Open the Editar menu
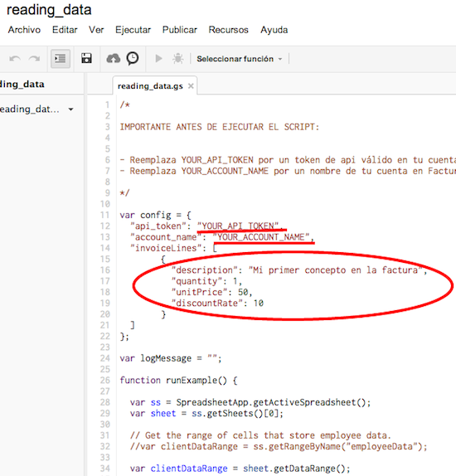 [65, 30]
